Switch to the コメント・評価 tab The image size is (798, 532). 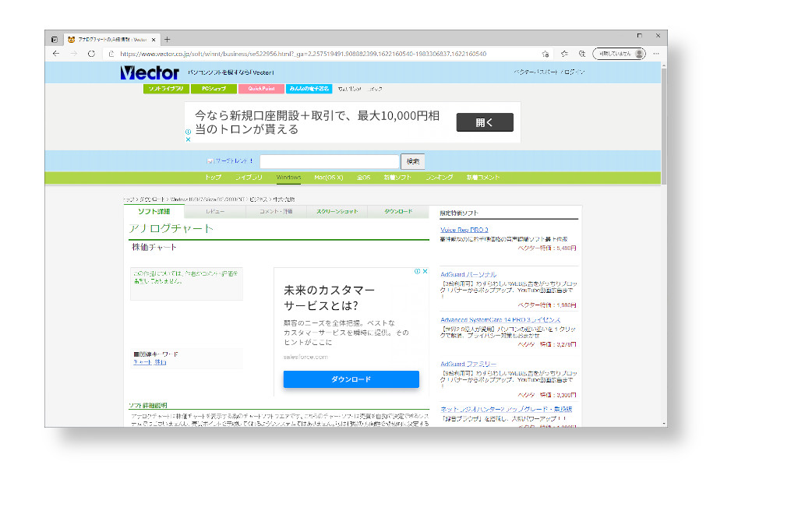tap(276, 212)
